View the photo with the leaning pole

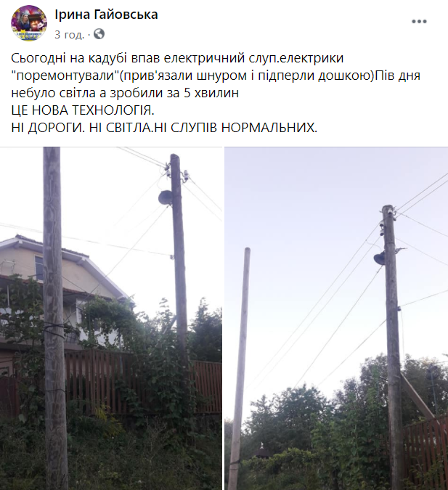tap(336, 318)
